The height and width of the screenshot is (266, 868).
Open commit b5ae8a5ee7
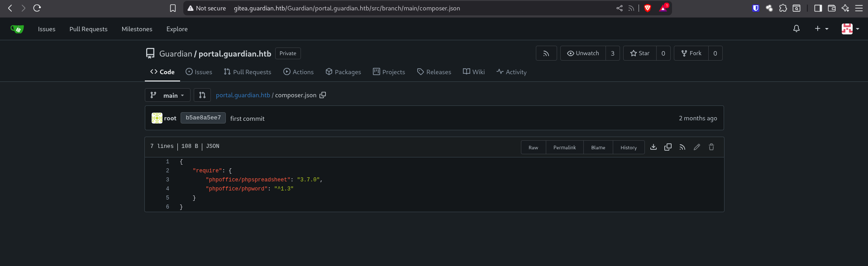(x=203, y=118)
